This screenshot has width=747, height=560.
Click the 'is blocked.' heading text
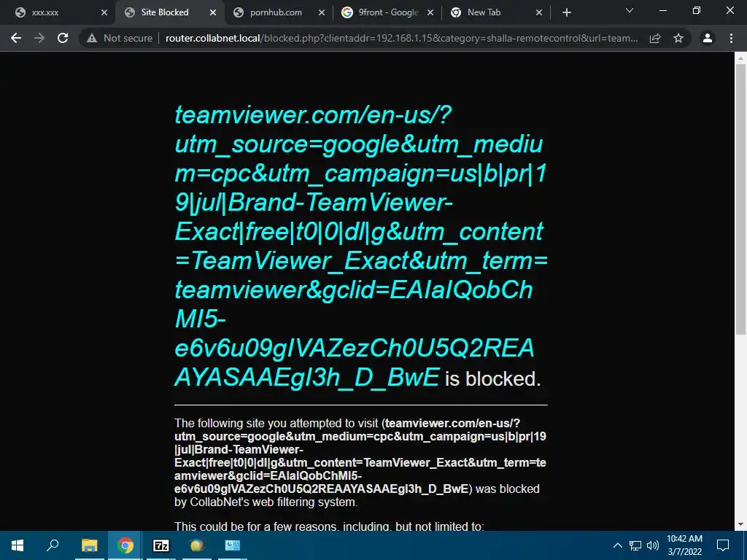[493, 379]
